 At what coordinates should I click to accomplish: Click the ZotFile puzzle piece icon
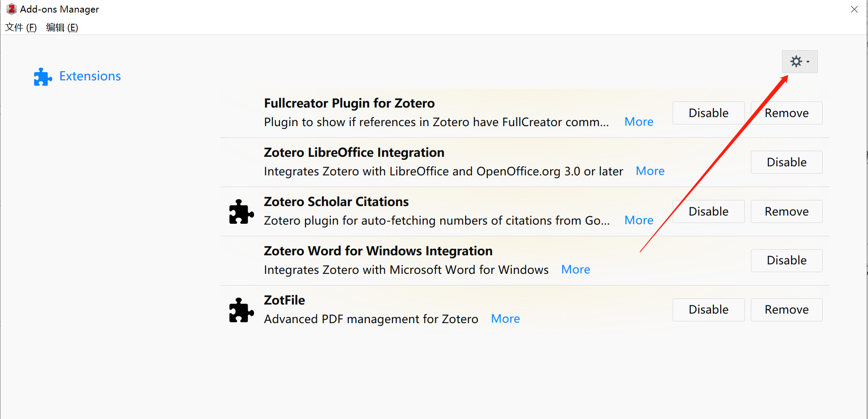coord(241,310)
